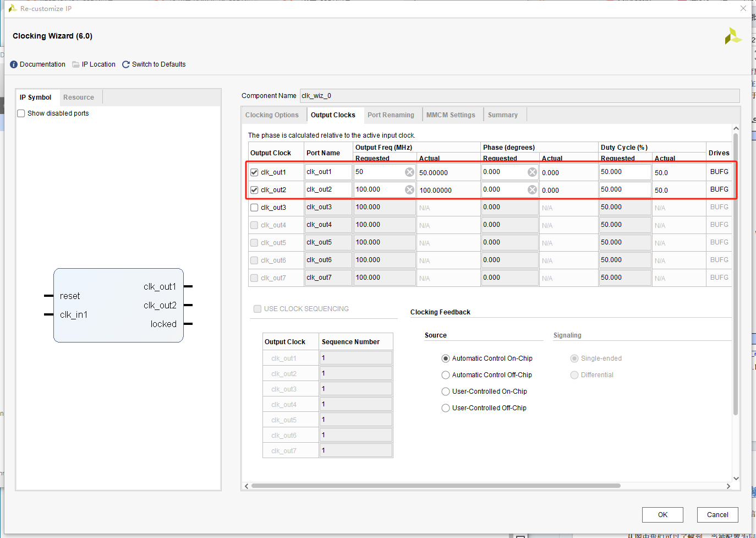Image resolution: width=756 pixels, height=538 pixels.
Task: Open the MMCM Settings tab
Action: point(451,115)
